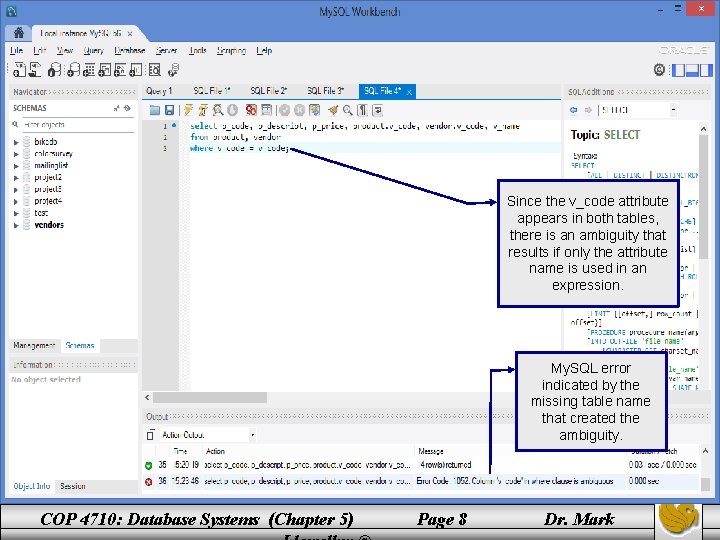Toggle the bottom output panel
The height and width of the screenshot is (540, 720).
point(692,70)
